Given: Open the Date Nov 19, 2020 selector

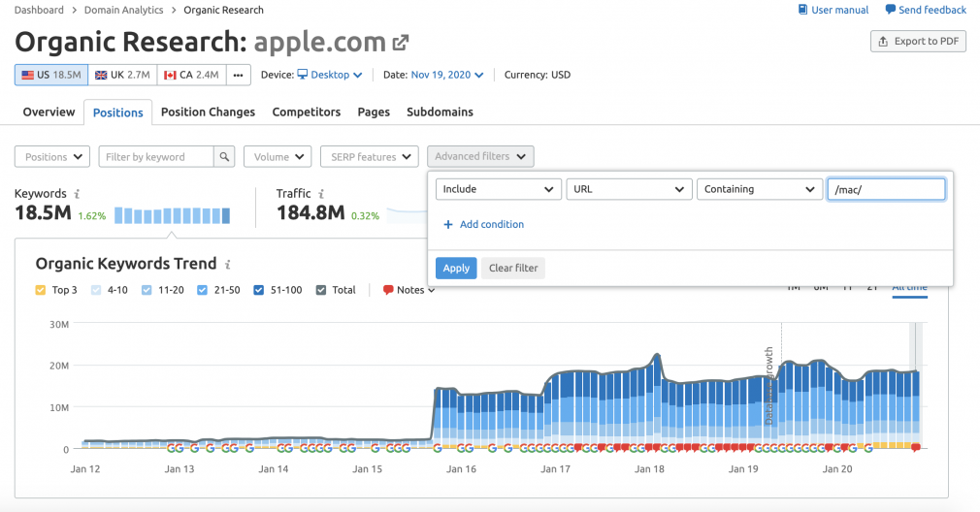Looking at the screenshot, I should point(447,75).
